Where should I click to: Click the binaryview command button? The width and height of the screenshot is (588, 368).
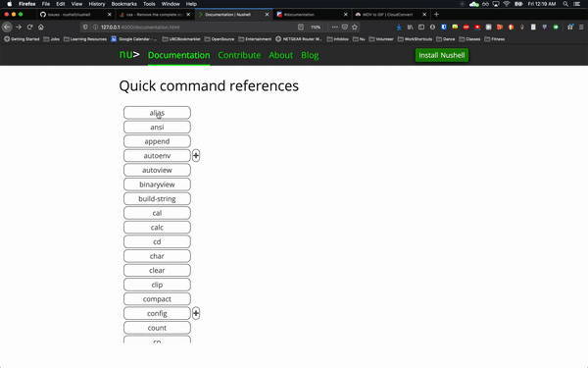157,184
